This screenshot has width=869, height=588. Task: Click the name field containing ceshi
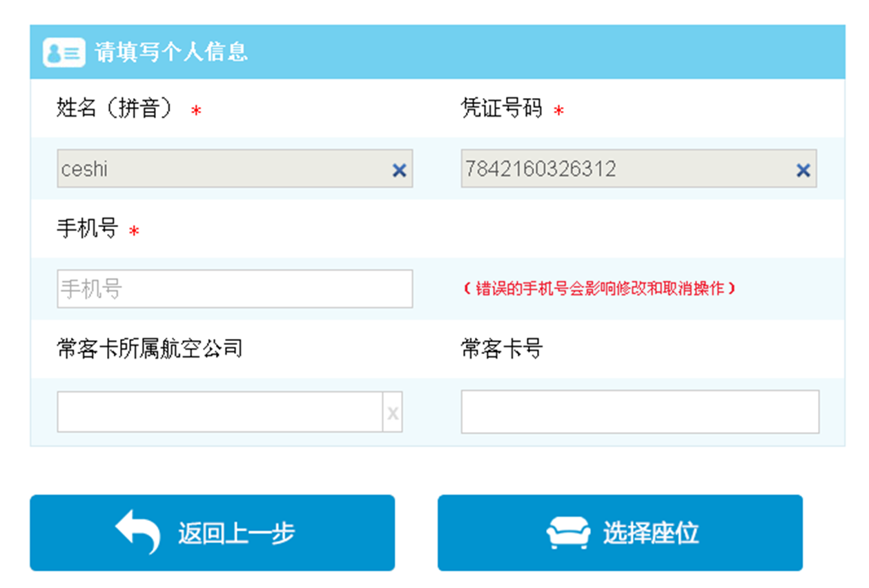click(x=221, y=169)
